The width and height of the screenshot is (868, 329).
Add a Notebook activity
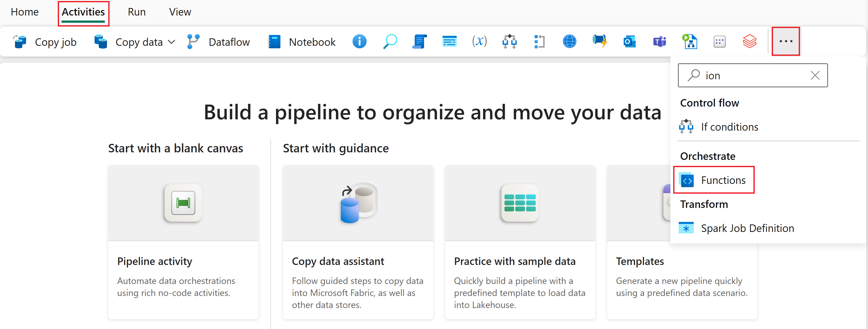302,42
